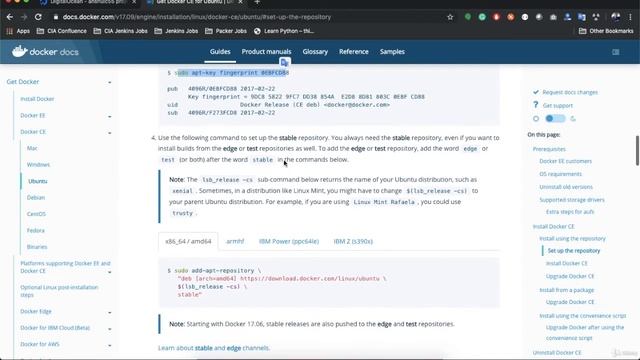640x360 pixels.
Task: Collapse the Docker CE sidebar section
Action: [x=109, y=133]
